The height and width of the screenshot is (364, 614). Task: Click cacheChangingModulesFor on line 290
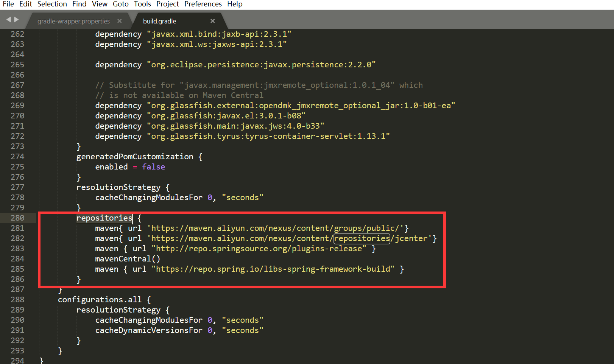pyautogui.click(x=149, y=320)
